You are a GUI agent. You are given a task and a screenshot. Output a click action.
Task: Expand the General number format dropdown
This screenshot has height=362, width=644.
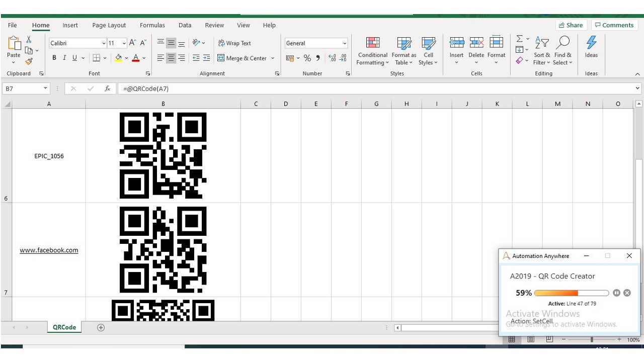tap(345, 43)
